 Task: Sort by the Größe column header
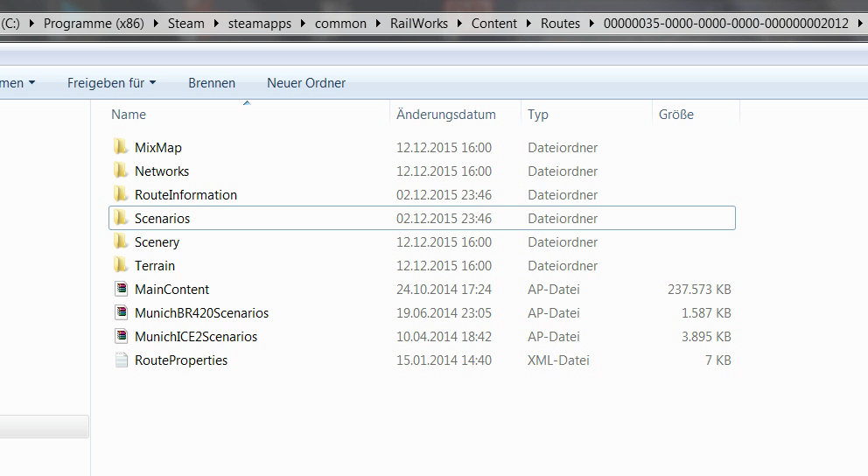pyautogui.click(x=675, y=115)
